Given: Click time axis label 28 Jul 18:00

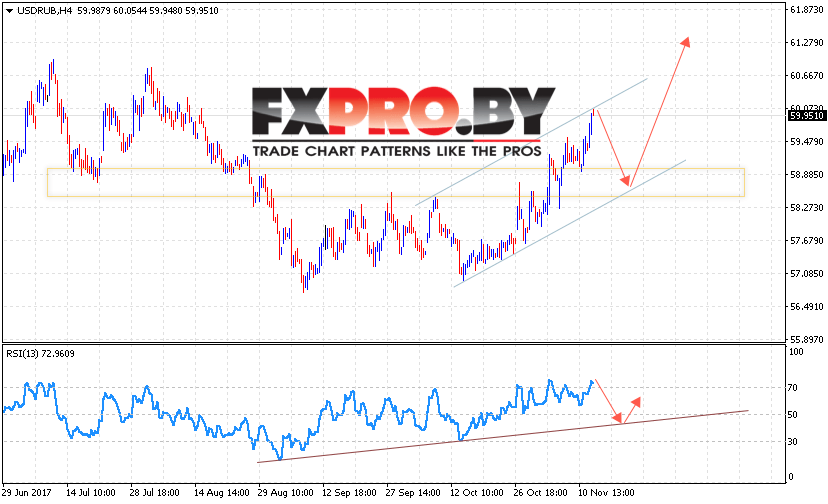Looking at the screenshot, I should point(155,492).
